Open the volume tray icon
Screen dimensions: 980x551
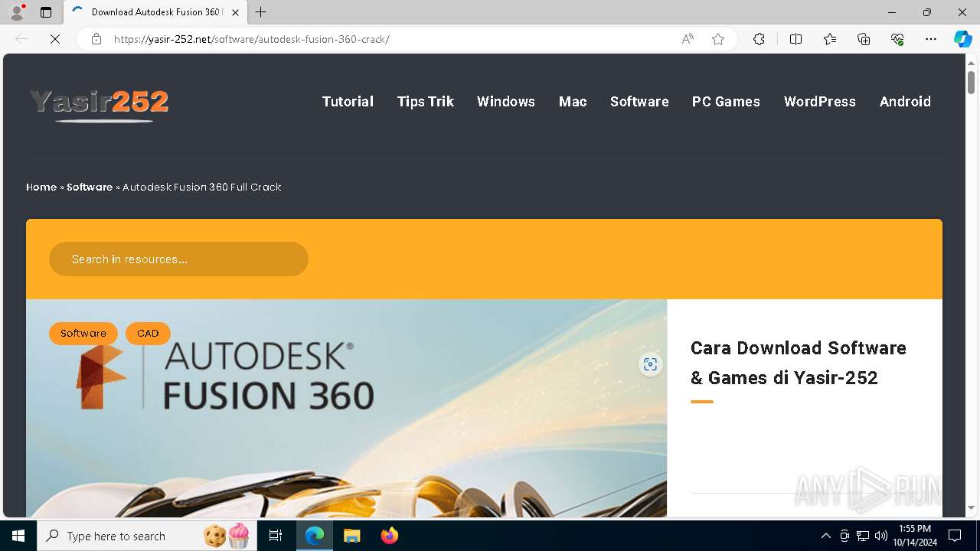click(x=881, y=536)
